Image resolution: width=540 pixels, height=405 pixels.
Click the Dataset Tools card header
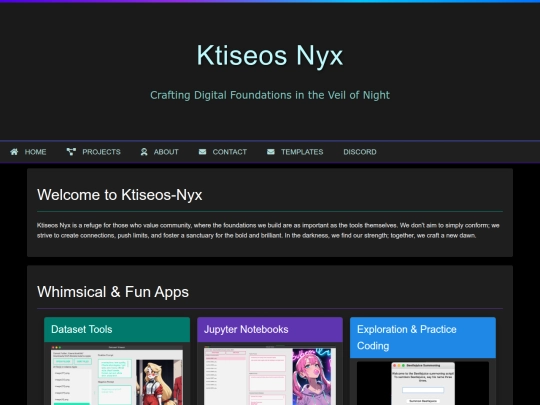coord(117,330)
